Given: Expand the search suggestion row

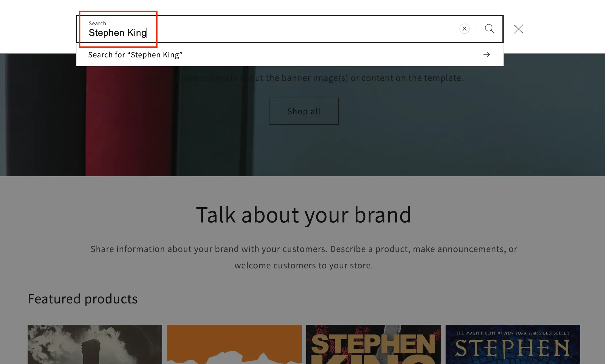Looking at the screenshot, I should (287, 55).
